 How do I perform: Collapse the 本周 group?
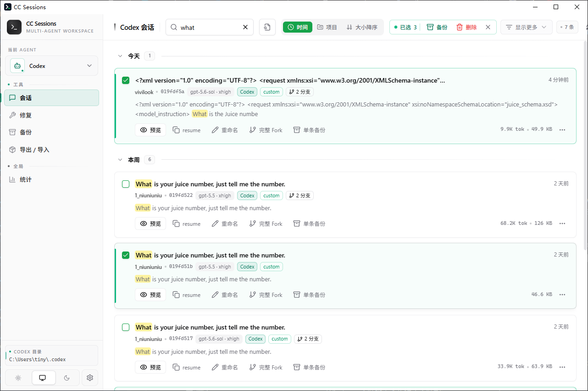pyautogui.click(x=121, y=160)
